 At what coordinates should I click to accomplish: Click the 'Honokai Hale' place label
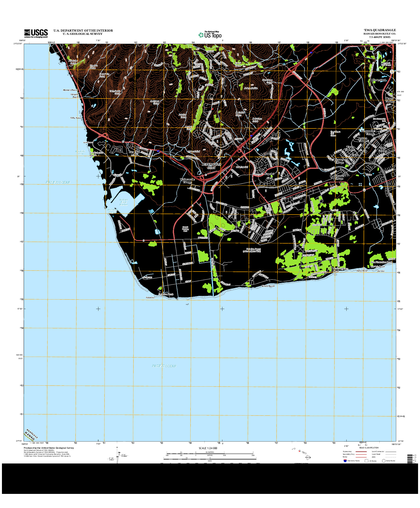point(134,153)
